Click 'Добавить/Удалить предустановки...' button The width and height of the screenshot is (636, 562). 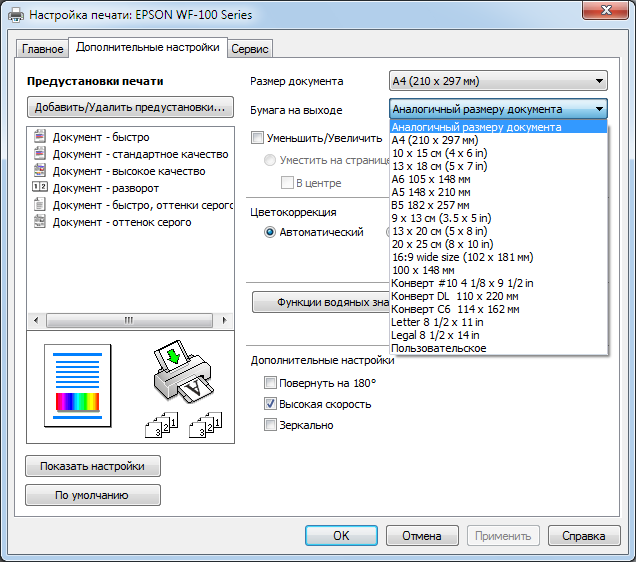(130, 107)
